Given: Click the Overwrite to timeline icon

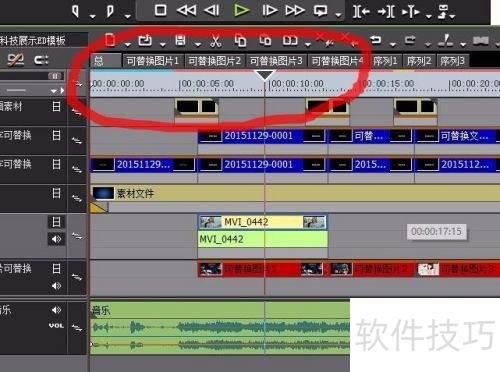Looking at the screenshot, I should click(386, 12).
